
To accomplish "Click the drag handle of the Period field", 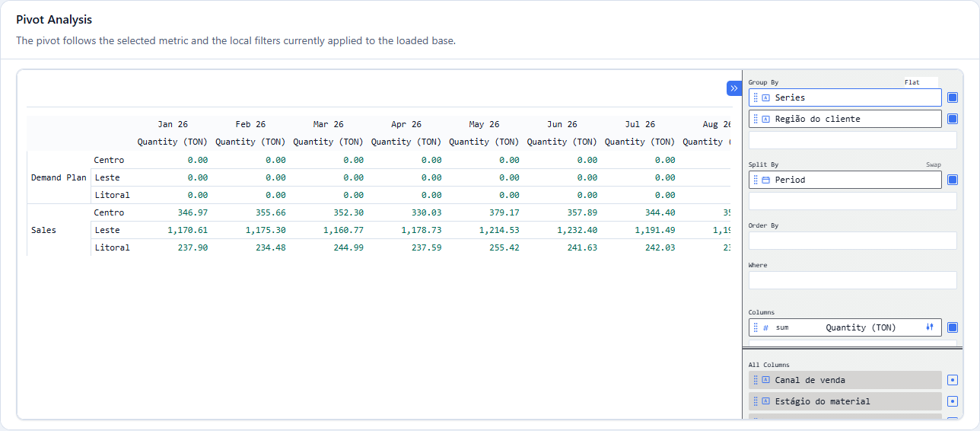I will coord(756,180).
